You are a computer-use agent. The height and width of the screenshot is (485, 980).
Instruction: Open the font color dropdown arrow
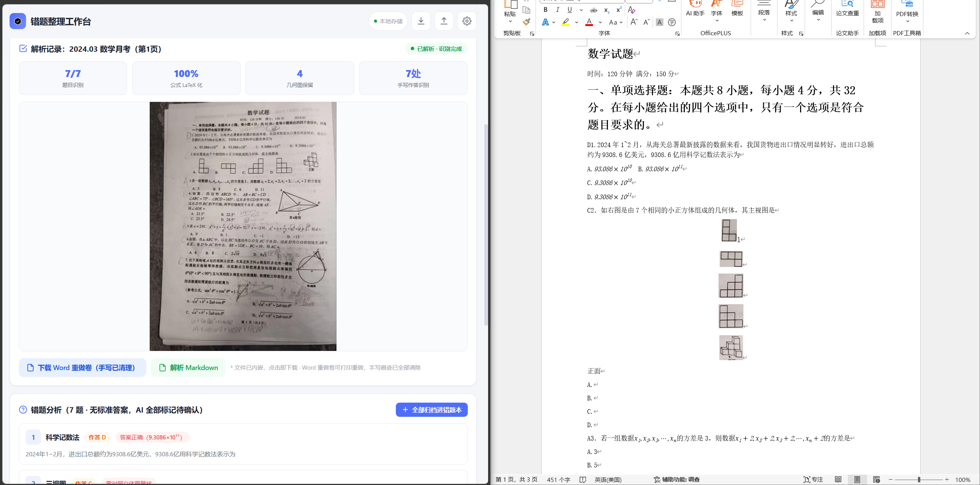tap(600, 22)
